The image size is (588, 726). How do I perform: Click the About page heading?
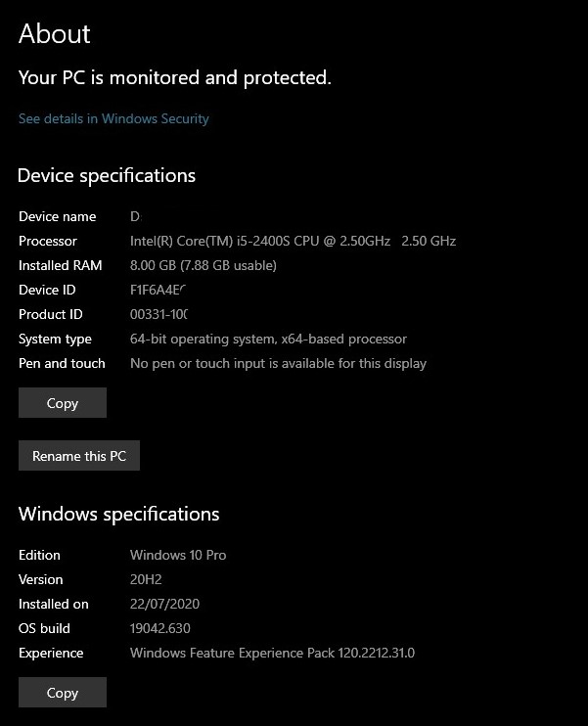pyautogui.click(x=55, y=33)
